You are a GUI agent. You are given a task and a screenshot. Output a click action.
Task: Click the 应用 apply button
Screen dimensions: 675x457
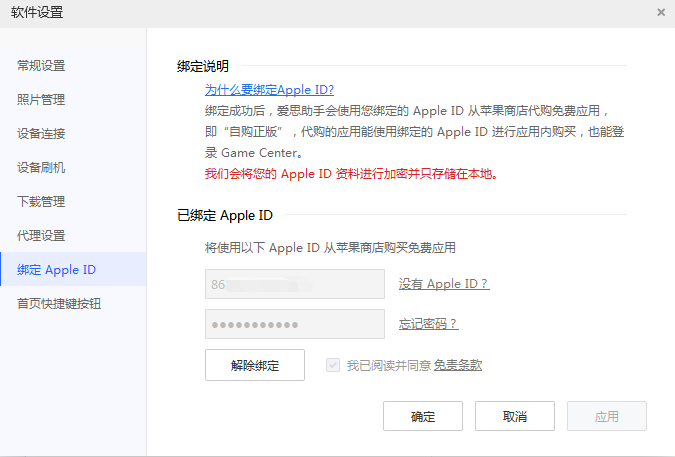pos(606,416)
